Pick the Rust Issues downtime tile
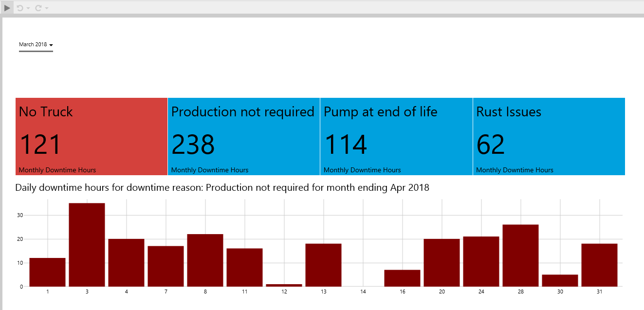Viewport: 644px width, 310px height. click(x=549, y=136)
